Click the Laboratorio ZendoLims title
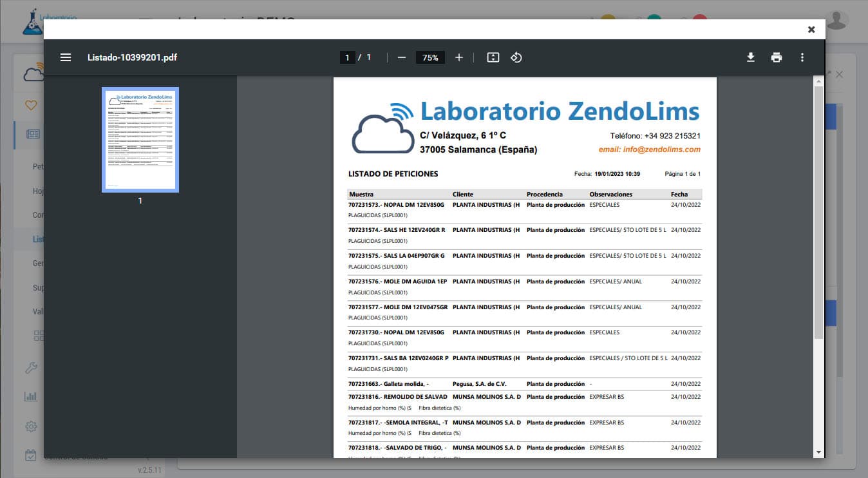The image size is (868, 478). pyautogui.click(x=560, y=111)
